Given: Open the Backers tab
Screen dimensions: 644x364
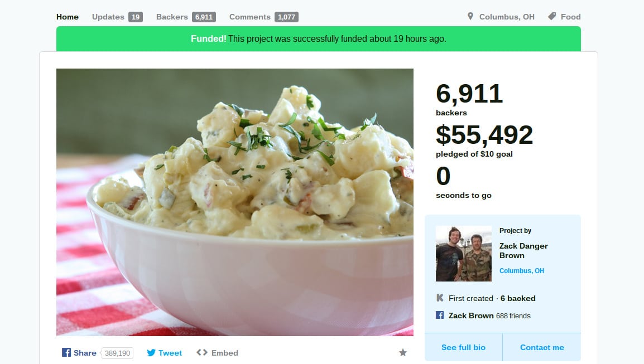Looking at the screenshot, I should click(186, 17).
